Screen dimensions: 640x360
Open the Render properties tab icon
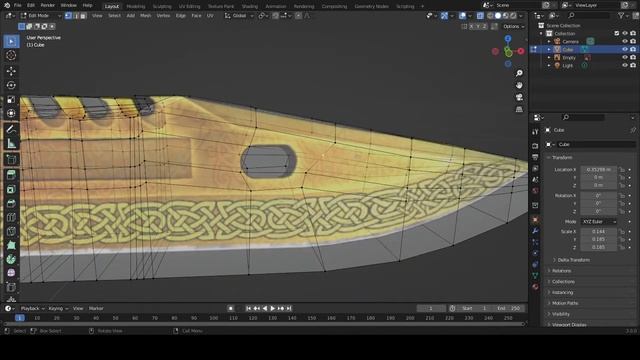click(535, 146)
